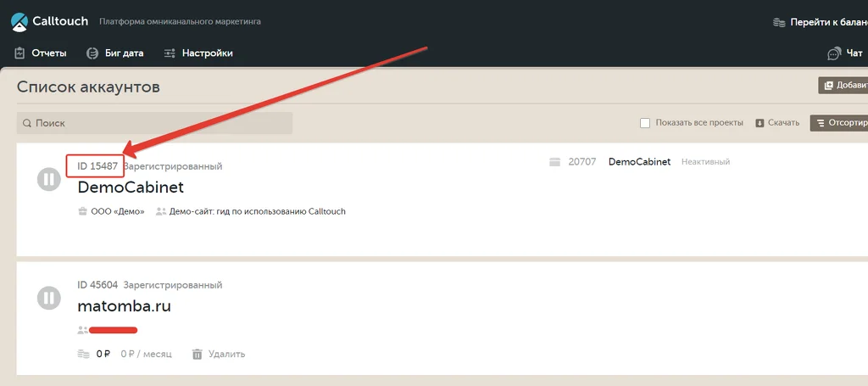The height and width of the screenshot is (386, 868).
Task: Open the DemoCabinet account title
Action: pos(131,187)
